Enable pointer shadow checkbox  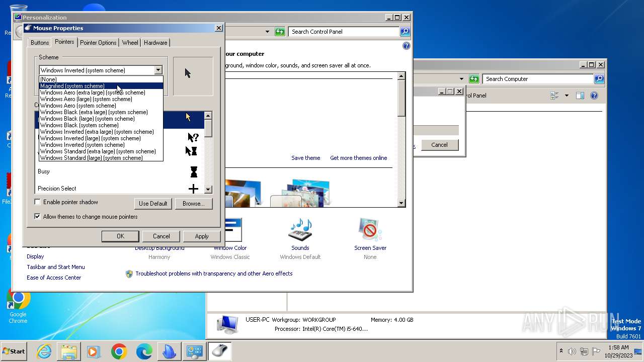tap(37, 202)
